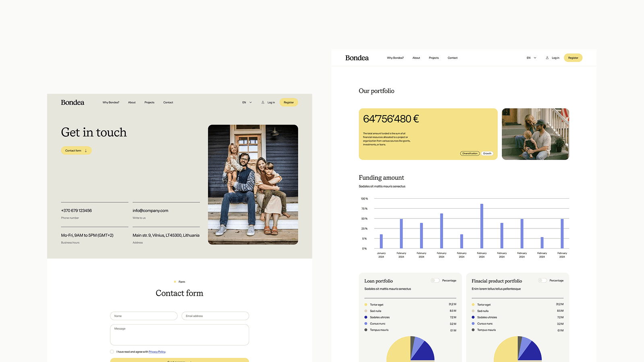Click the 64'756'480 € total amount
This screenshot has height=362, width=644.
tap(391, 119)
